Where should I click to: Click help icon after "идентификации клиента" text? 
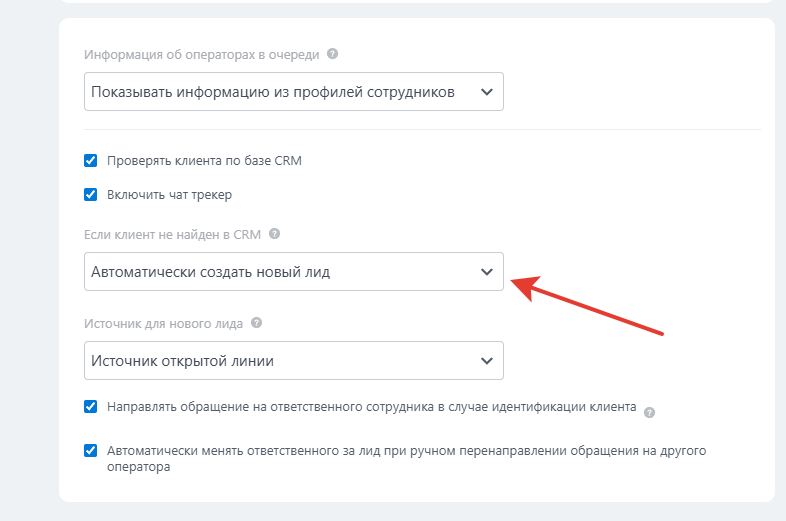649,412
